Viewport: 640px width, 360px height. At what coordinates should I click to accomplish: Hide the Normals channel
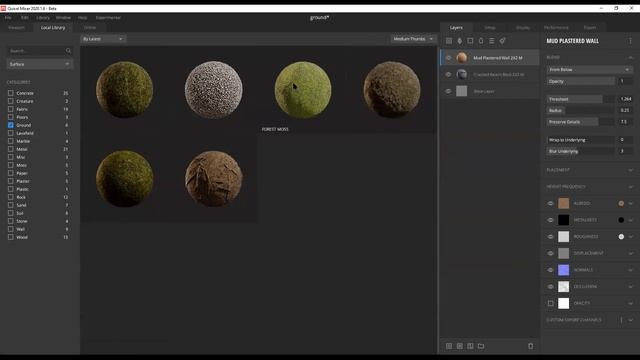pyautogui.click(x=551, y=270)
